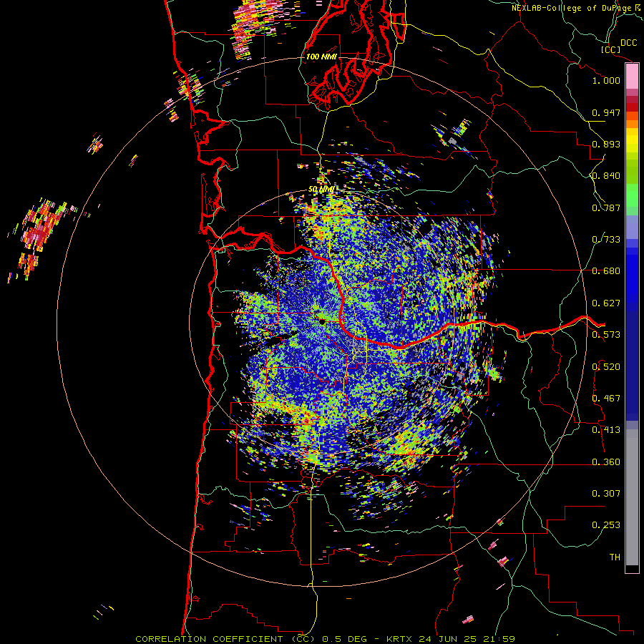Click the 0.680 scale value
Screen dimensions: 644x644
(606, 271)
